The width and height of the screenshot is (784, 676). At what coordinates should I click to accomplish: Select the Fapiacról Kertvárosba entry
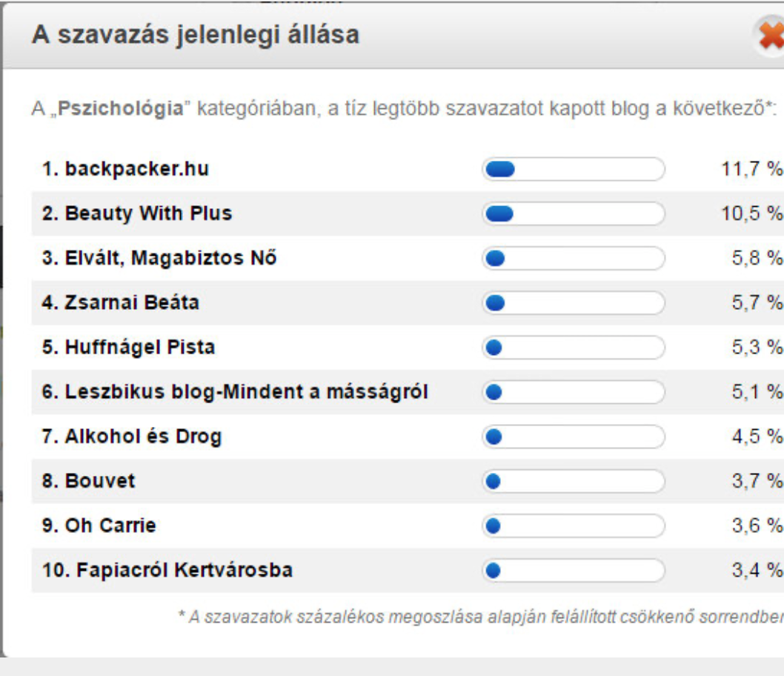[167, 570]
